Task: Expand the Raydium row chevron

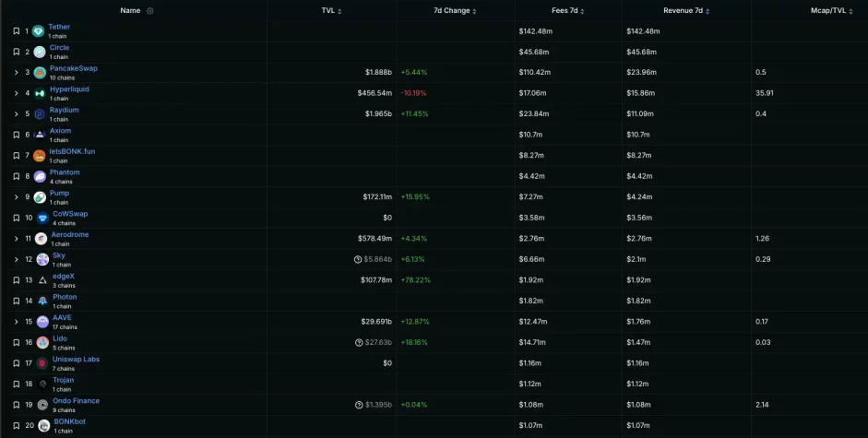Action: [x=16, y=114]
